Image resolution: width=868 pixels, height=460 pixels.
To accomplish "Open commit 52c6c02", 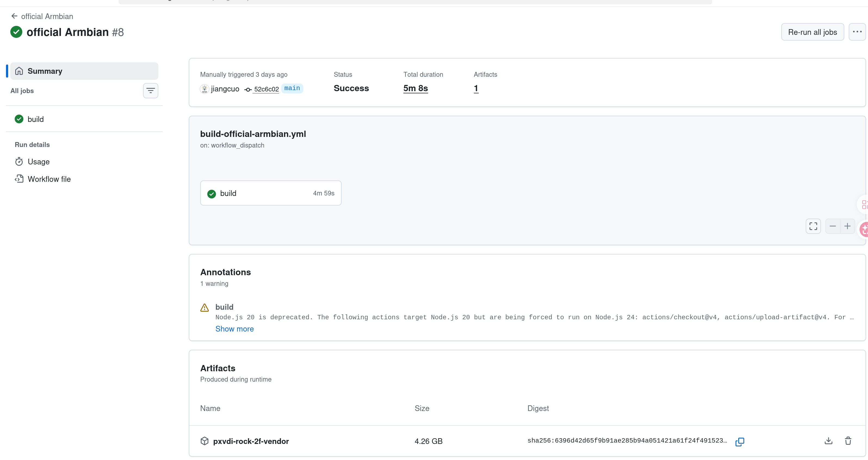I will [266, 89].
